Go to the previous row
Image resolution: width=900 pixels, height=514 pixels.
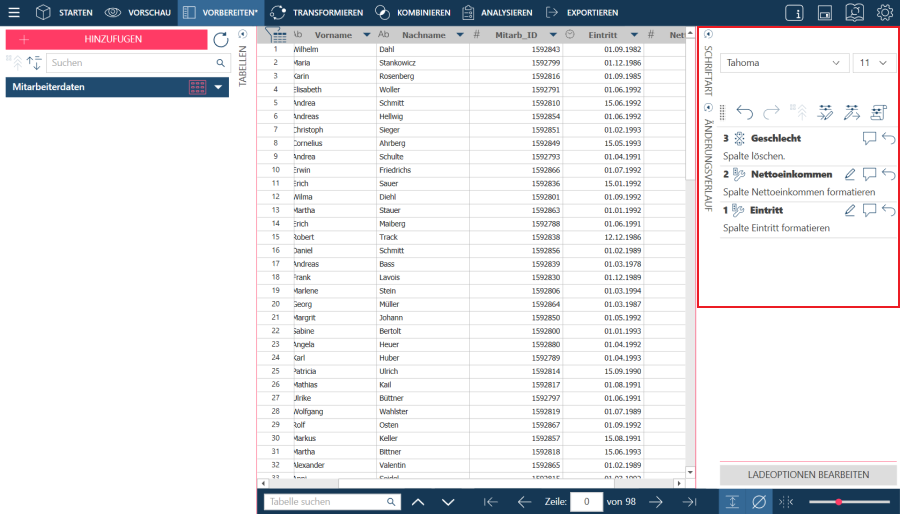pos(524,502)
